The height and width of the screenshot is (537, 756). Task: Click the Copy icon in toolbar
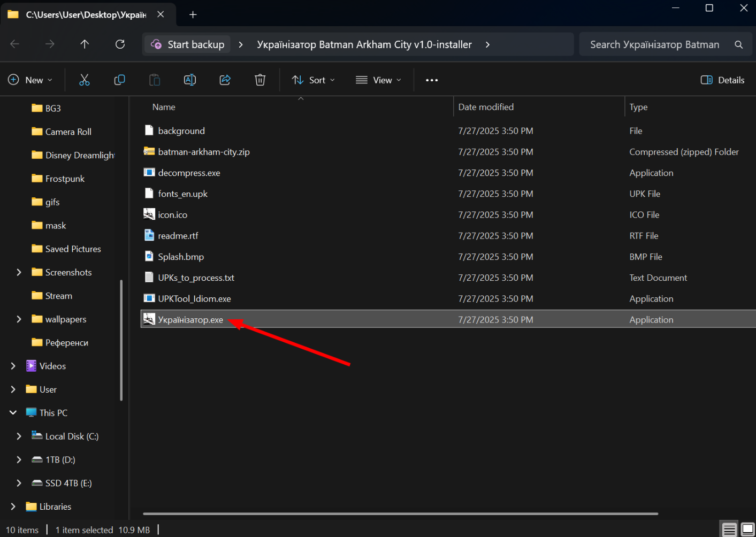click(x=119, y=80)
